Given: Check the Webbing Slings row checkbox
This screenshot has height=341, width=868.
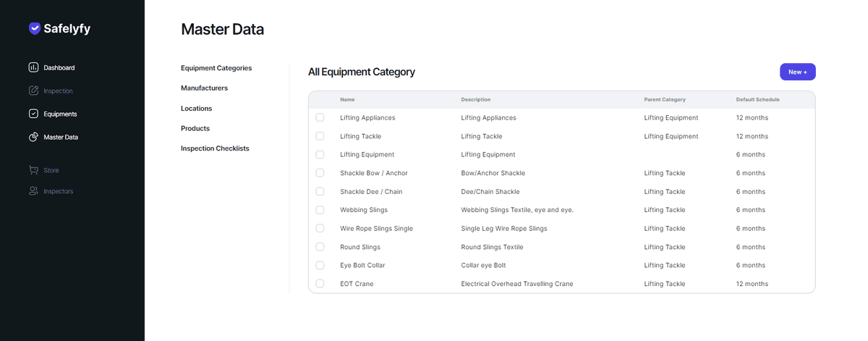Looking at the screenshot, I should point(320,210).
